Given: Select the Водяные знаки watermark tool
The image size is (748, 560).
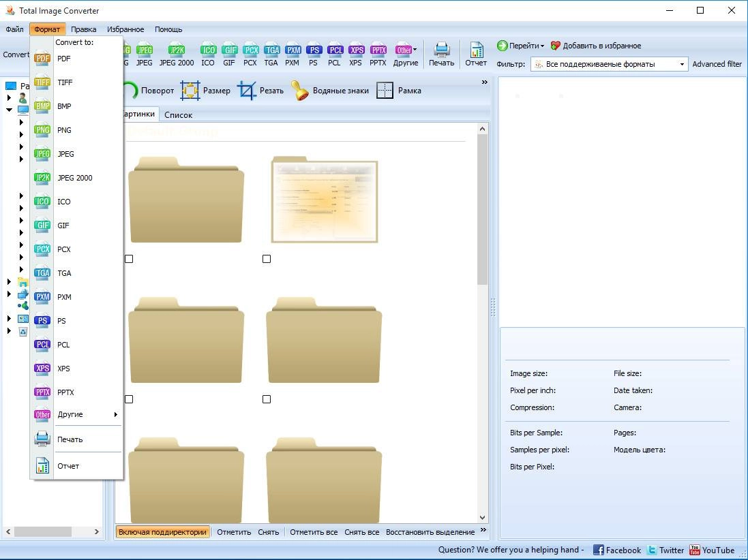Looking at the screenshot, I should (x=329, y=91).
